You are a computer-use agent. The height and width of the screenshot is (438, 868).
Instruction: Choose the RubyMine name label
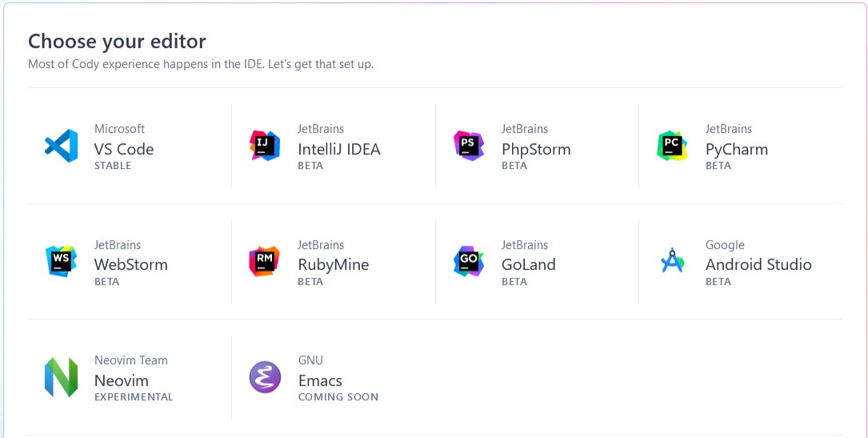[334, 265]
